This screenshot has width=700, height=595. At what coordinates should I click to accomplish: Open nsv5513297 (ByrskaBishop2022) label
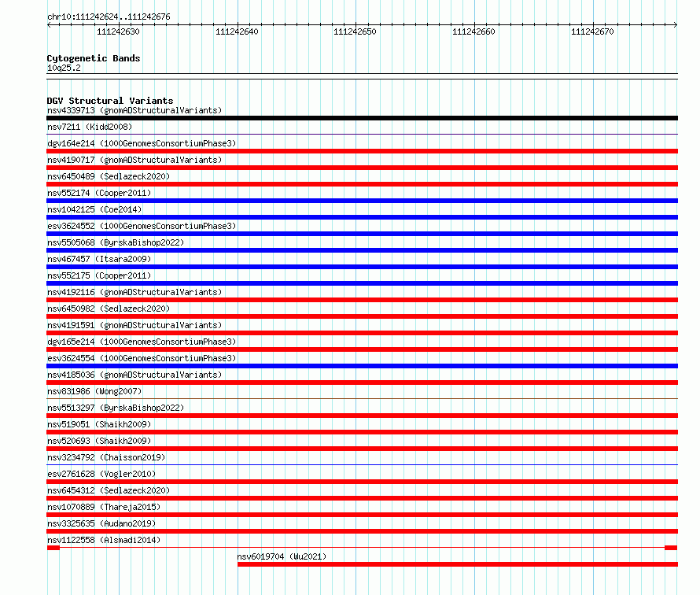tap(116, 408)
